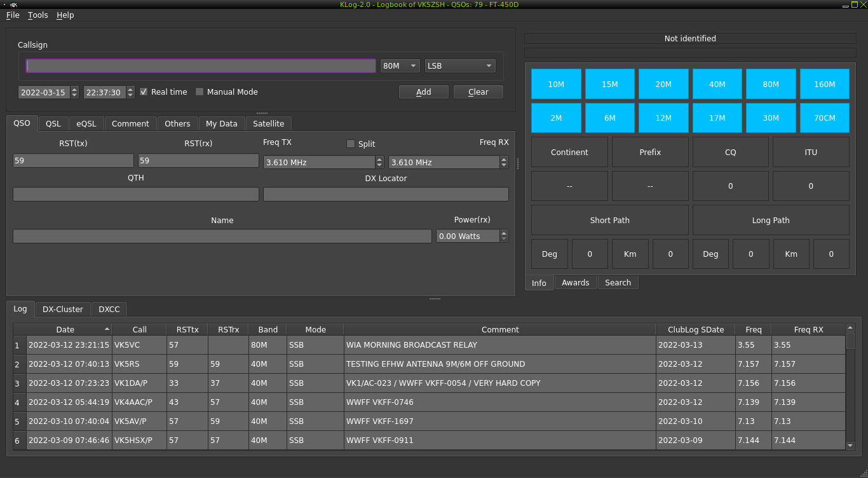Viewport: 868px width, 478px height.
Task: Click the time field spin arrows
Action: click(130, 92)
